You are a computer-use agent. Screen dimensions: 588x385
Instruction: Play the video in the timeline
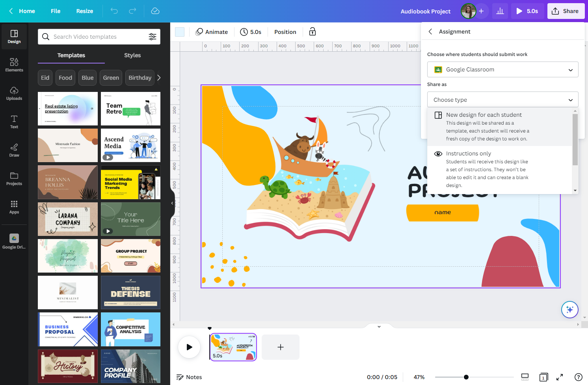coord(190,347)
